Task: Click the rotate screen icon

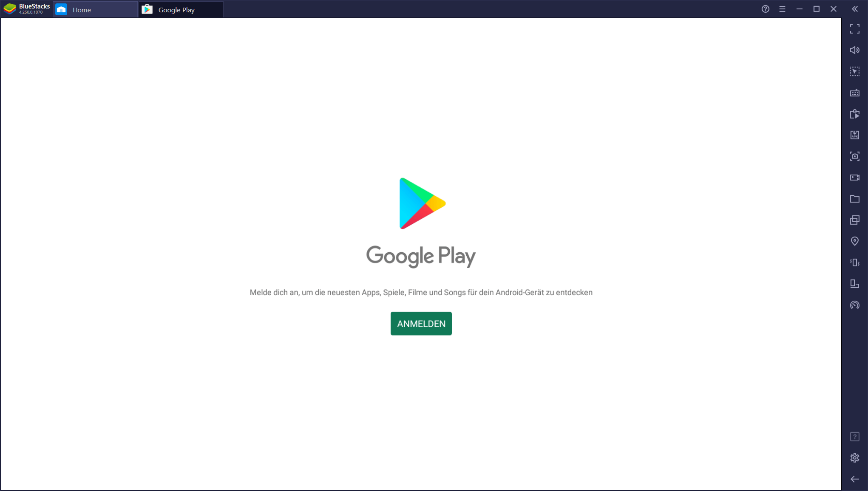Action: click(854, 284)
